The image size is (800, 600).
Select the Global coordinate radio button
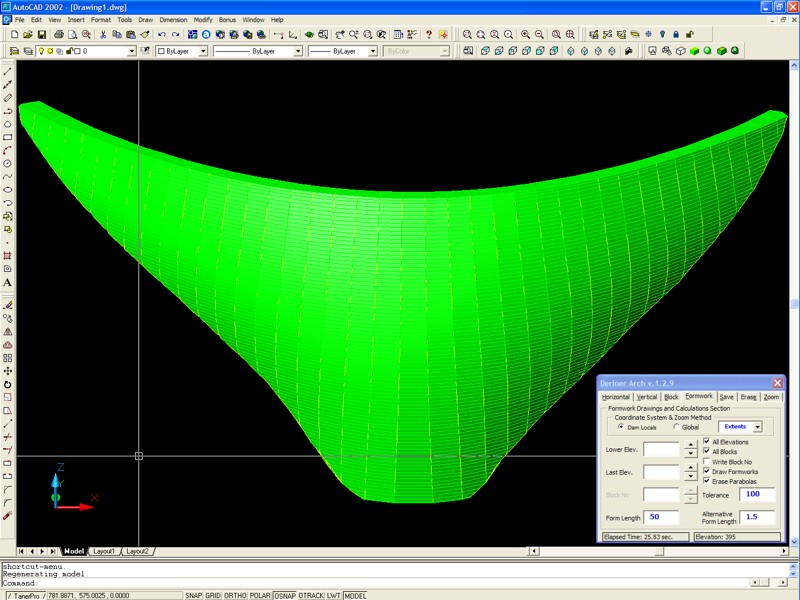click(x=676, y=427)
